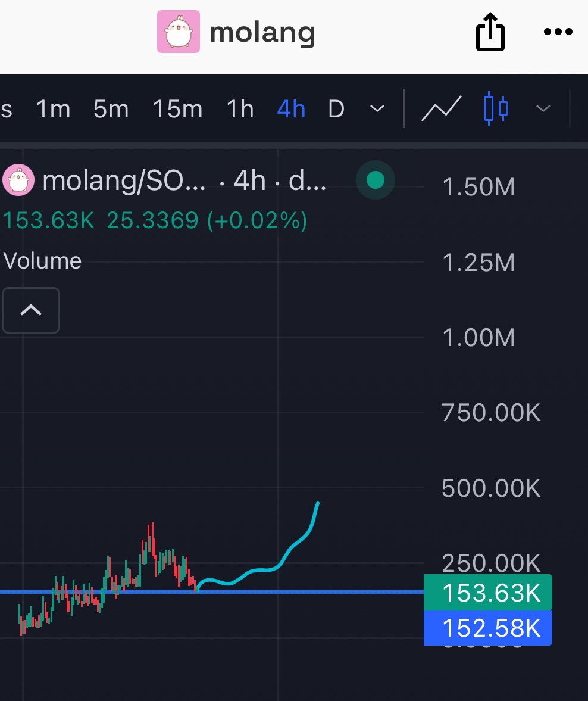Image resolution: width=588 pixels, height=701 pixels.
Task: Select the 15m timeframe
Action: point(177,109)
